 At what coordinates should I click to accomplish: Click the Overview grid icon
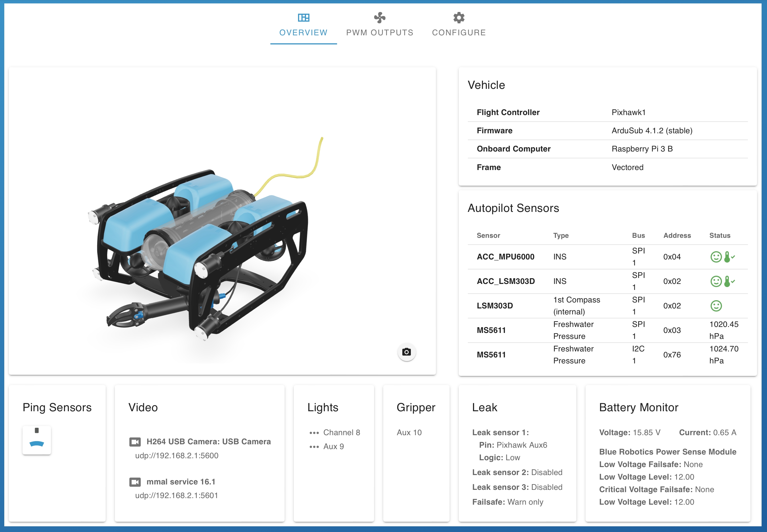[x=303, y=17]
